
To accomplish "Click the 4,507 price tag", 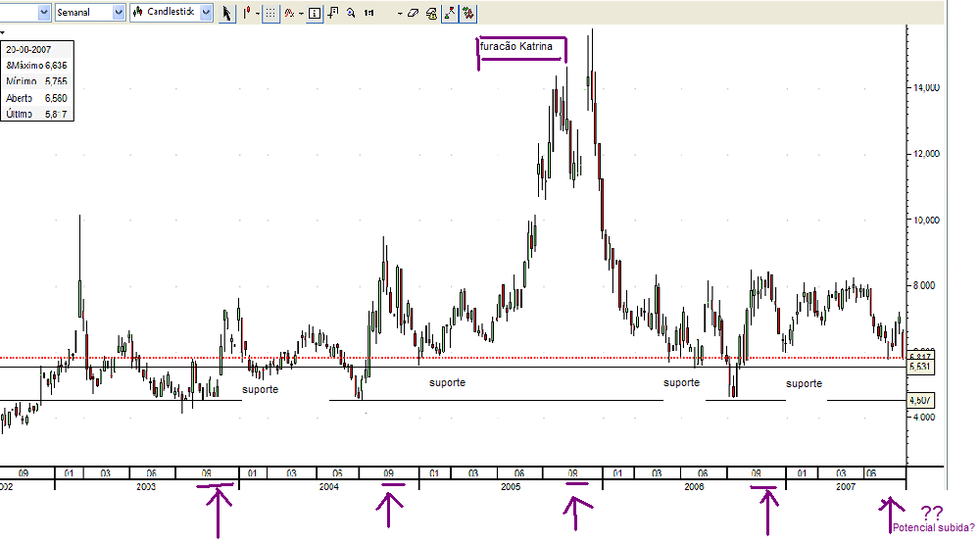I will point(920,400).
